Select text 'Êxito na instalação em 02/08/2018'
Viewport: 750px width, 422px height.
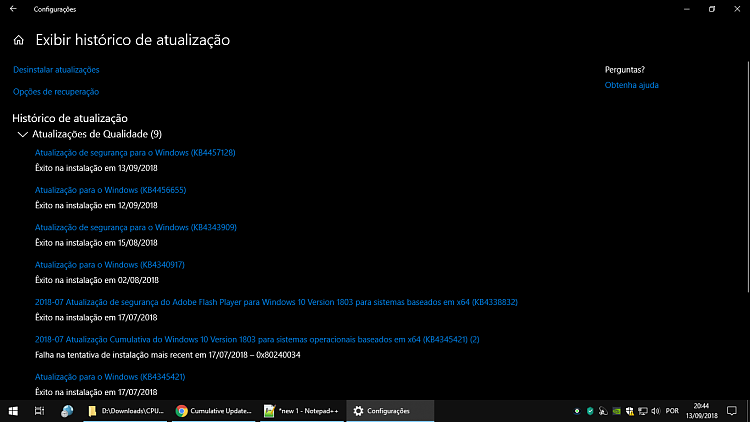(x=97, y=280)
